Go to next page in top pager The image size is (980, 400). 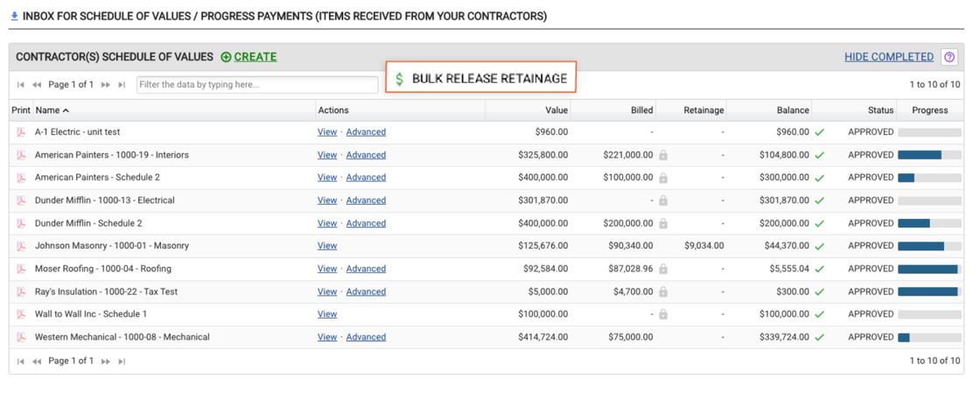click(106, 85)
